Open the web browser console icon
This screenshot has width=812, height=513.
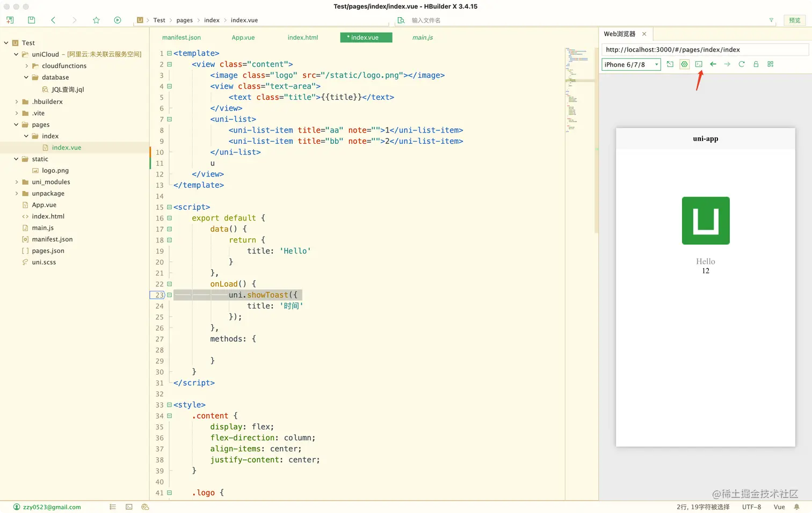pos(699,64)
